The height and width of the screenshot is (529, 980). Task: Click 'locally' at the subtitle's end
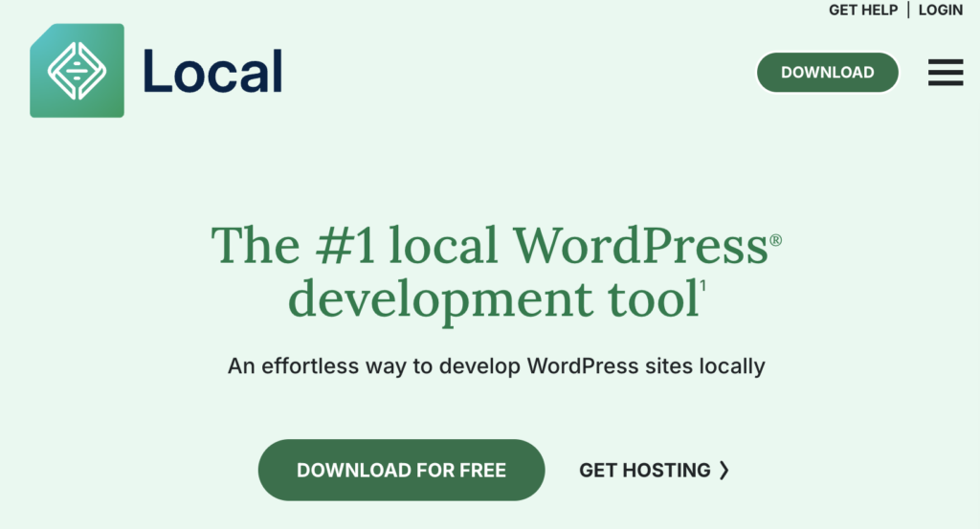pyautogui.click(x=732, y=365)
